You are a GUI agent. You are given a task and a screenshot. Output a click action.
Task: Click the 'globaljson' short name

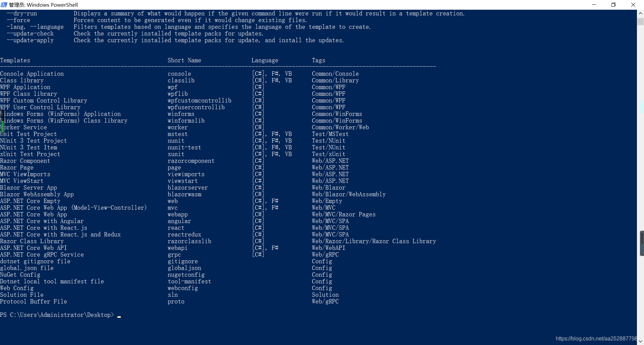pyautogui.click(x=184, y=268)
